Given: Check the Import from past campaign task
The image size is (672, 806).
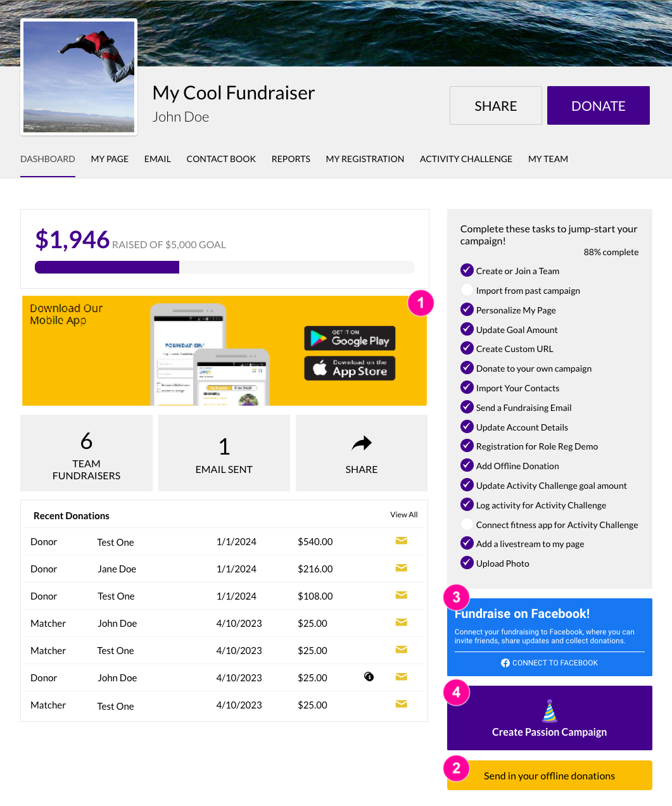Looking at the screenshot, I should click(x=467, y=290).
